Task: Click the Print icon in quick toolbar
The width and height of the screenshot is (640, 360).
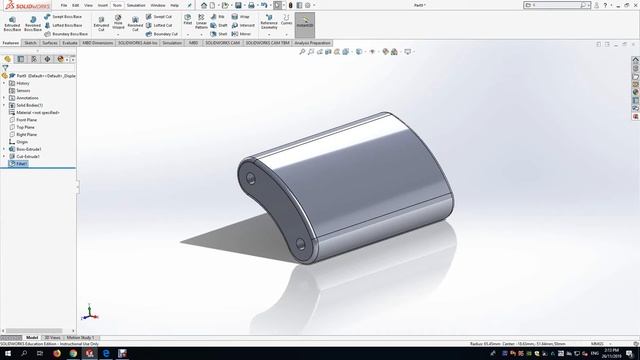Action: click(251, 5)
